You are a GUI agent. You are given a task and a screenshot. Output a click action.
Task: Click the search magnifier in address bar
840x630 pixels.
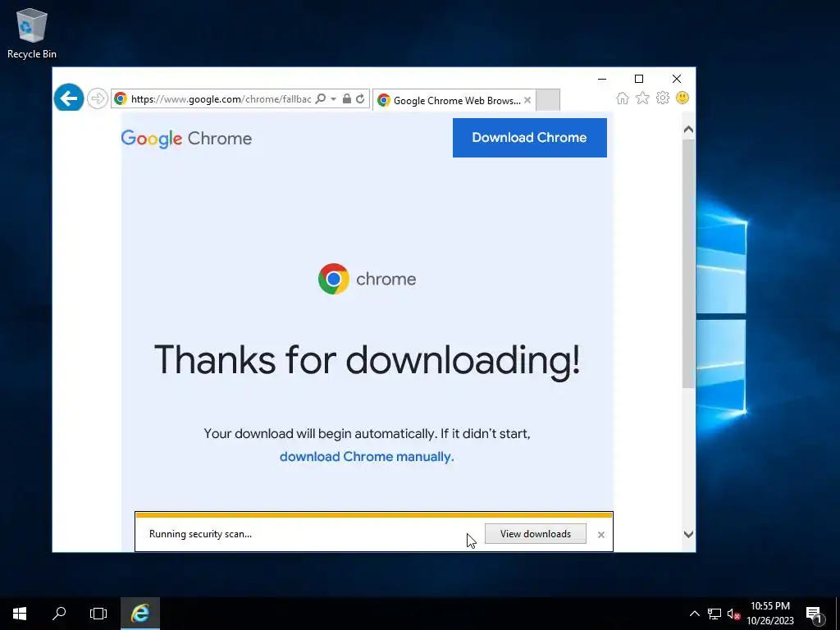[321, 98]
